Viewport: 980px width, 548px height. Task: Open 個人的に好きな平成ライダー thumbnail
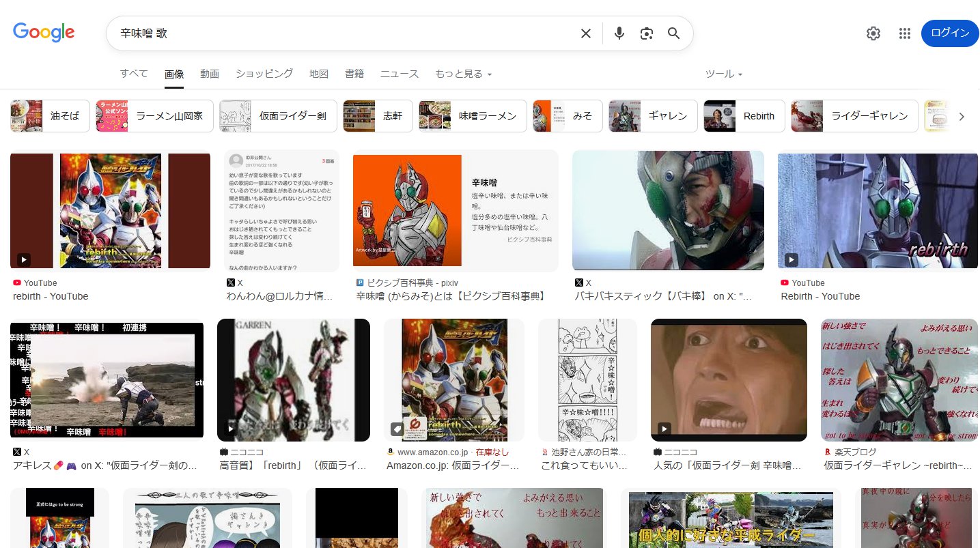click(x=731, y=518)
